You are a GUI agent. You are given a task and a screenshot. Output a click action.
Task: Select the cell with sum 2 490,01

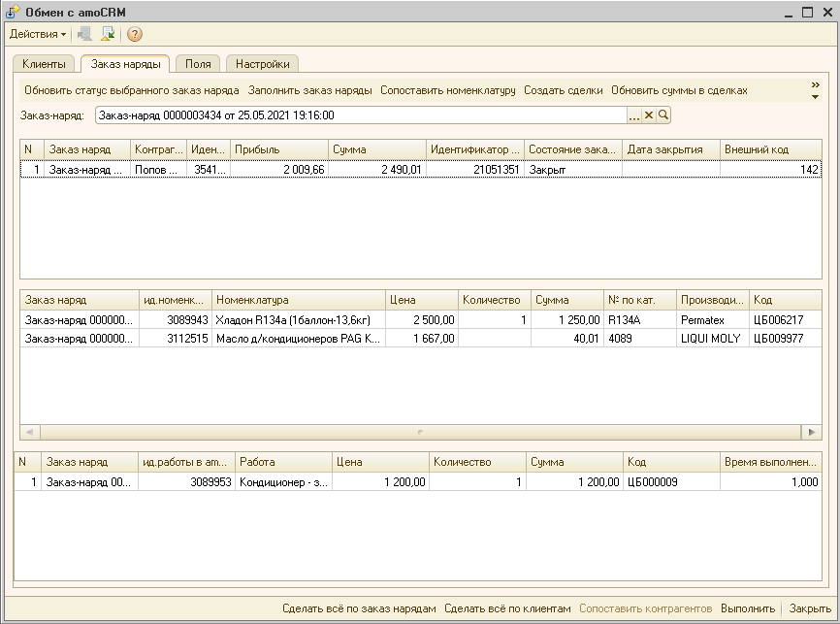pos(377,170)
